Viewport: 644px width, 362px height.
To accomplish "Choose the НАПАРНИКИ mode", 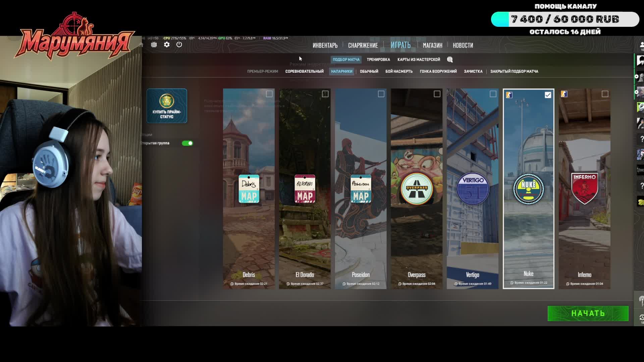I will 342,71.
